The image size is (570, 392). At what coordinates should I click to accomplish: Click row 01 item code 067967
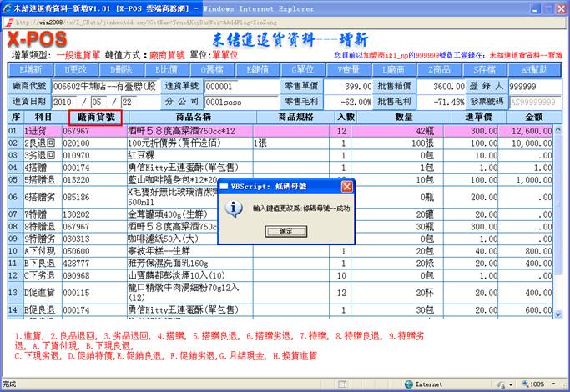(77, 131)
